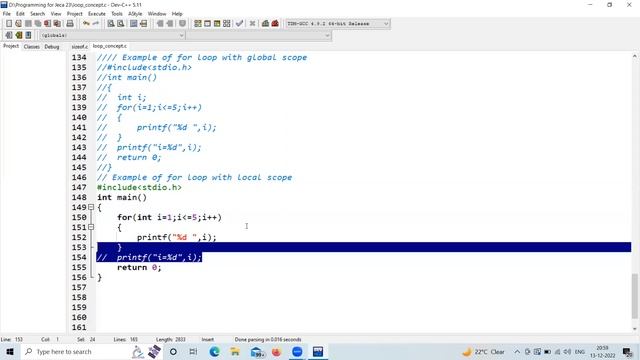
Task: Open Microsoft Edge from the taskbar
Action: [x=214, y=352]
